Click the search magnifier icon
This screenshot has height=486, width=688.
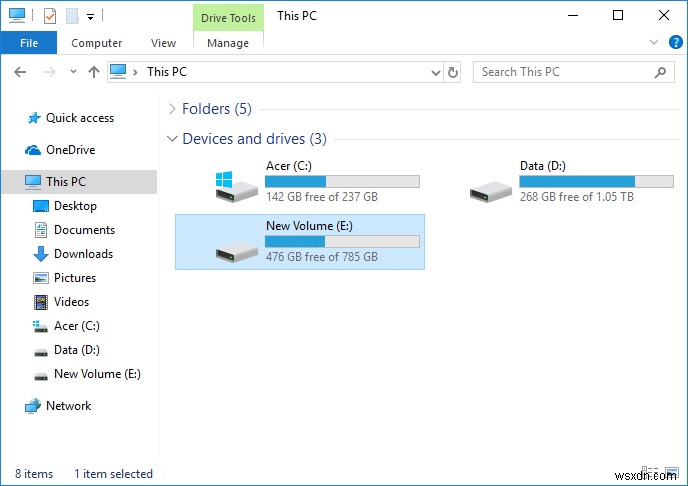pos(660,72)
